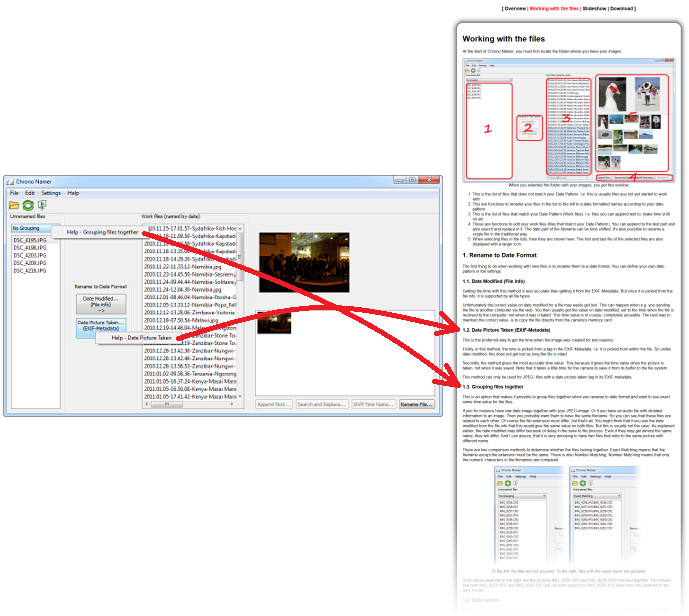This screenshot has height=616, width=689.
Task: Click the slideshow play toolbar icon
Action: click(x=42, y=205)
